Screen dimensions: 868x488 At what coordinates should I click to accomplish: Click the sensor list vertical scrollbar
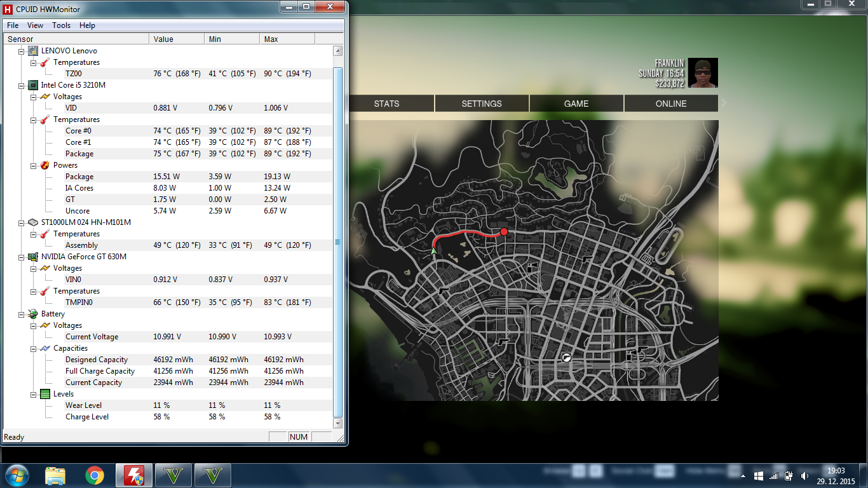(337, 241)
